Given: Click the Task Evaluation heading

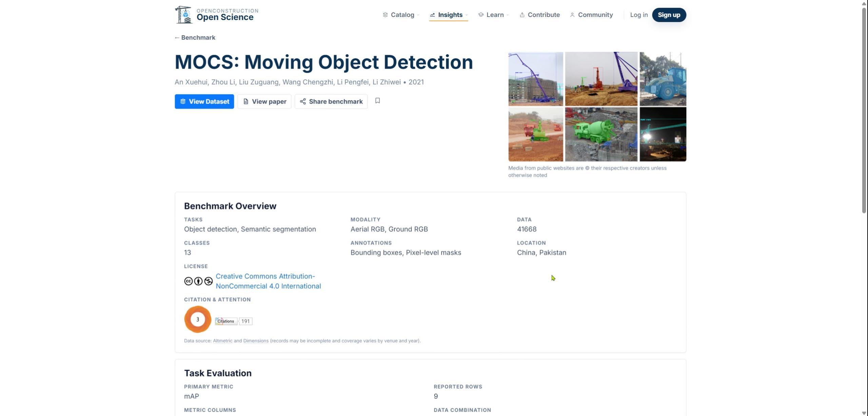Looking at the screenshot, I should pos(218,373).
